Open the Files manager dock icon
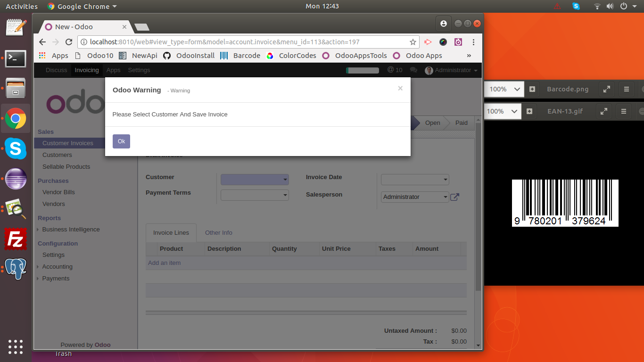The width and height of the screenshot is (644, 362). [16, 88]
